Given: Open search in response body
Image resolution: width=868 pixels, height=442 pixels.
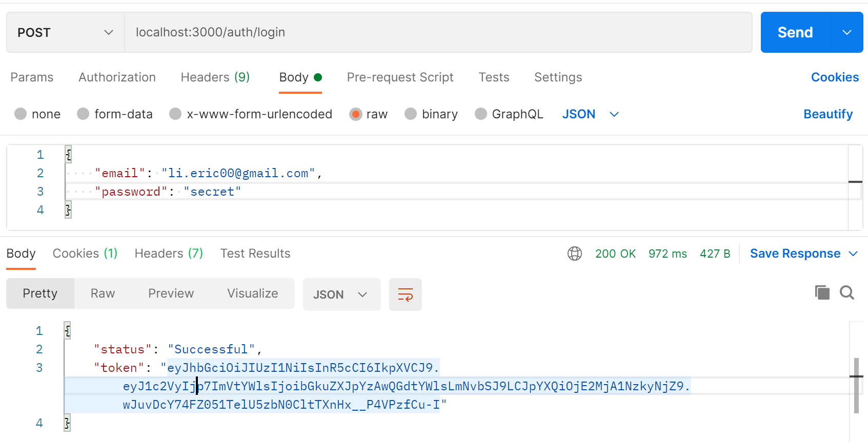Looking at the screenshot, I should click(847, 292).
